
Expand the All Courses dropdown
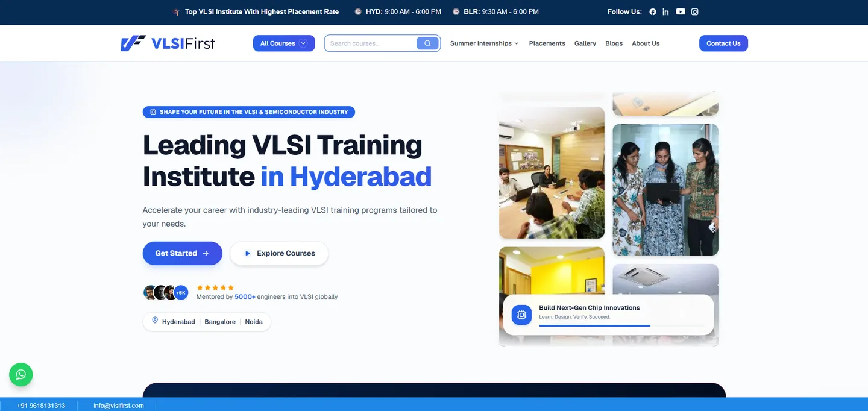(x=284, y=43)
